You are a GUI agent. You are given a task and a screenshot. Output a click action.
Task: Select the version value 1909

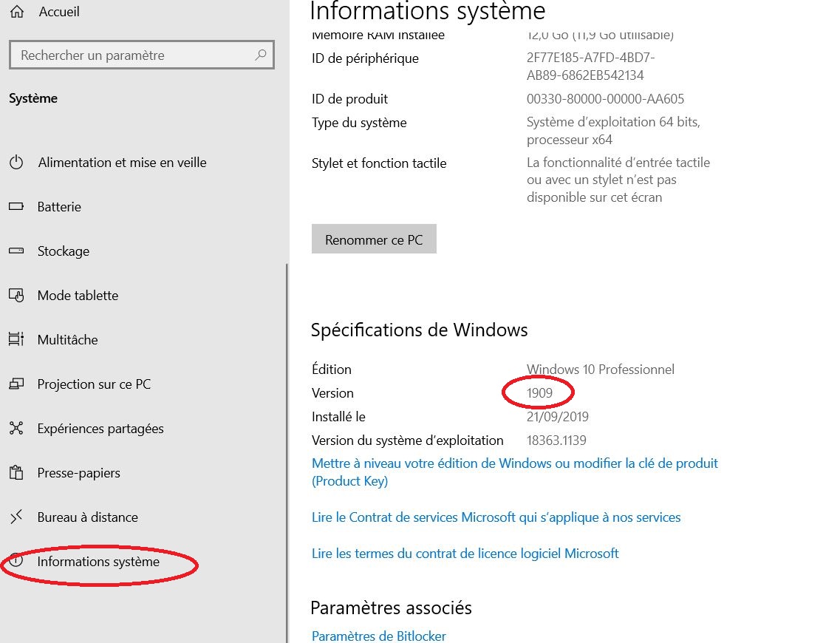click(539, 392)
